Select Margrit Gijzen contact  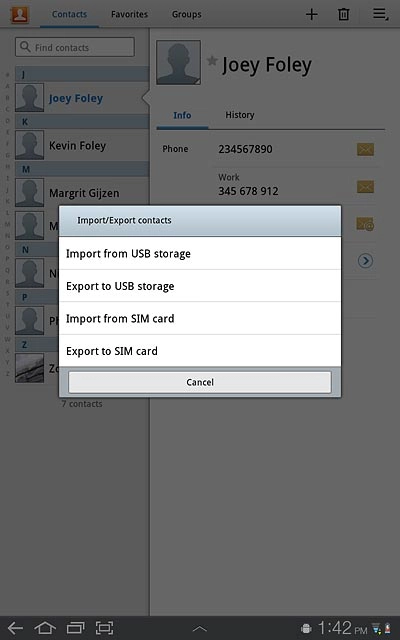tap(82, 193)
